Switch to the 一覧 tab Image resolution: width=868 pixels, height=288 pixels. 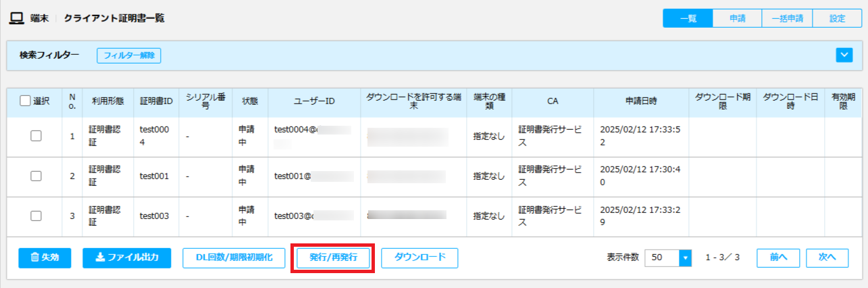pyautogui.click(x=688, y=18)
